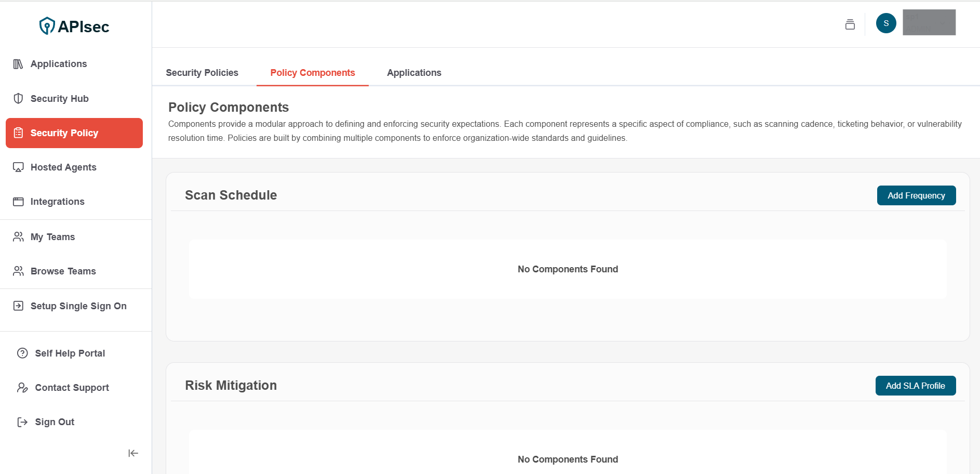Click the Sign Out arrow icon

point(22,422)
